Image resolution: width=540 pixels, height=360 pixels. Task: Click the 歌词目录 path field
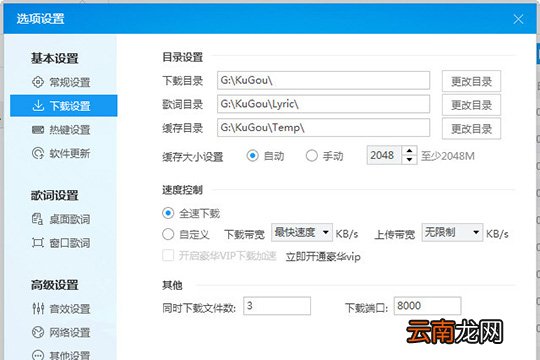pyautogui.click(x=323, y=104)
